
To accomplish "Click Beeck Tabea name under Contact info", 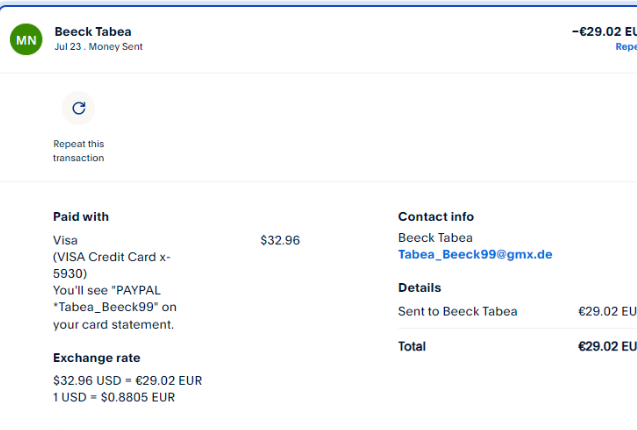I will 435,238.
